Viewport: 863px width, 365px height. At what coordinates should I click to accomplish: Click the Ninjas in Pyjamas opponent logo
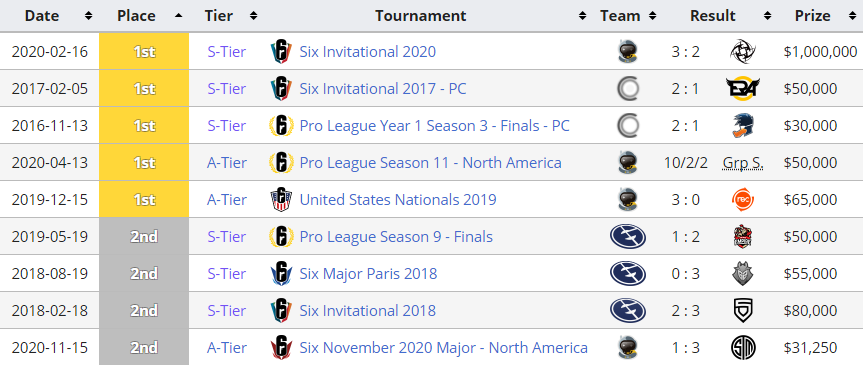[x=742, y=52]
